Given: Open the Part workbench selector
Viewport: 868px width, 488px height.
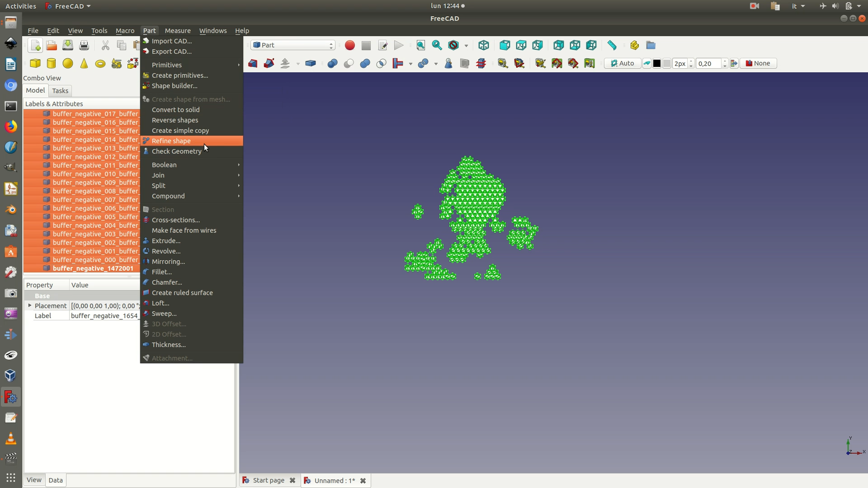Looking at the screenshot, I should tap(293, 45).
